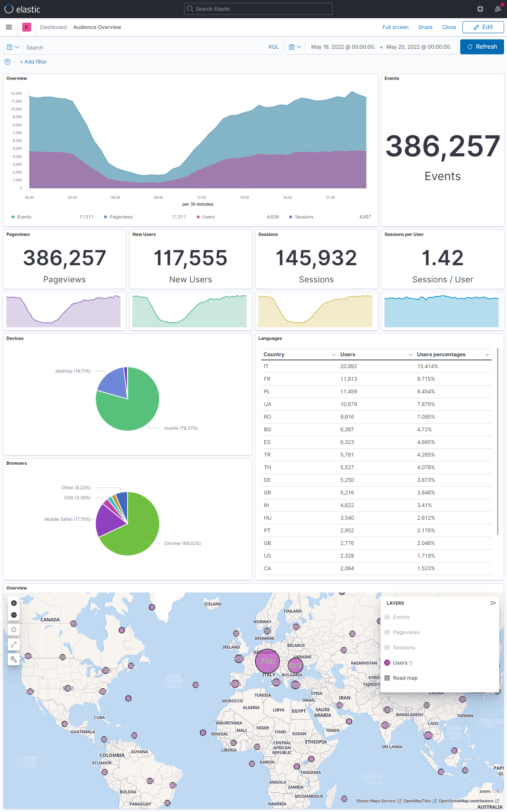Image resolution: width=507 pixels, height=812 pixels.
Task: Toggle the main navigation hamburger menu
Action: click(9, 27)
